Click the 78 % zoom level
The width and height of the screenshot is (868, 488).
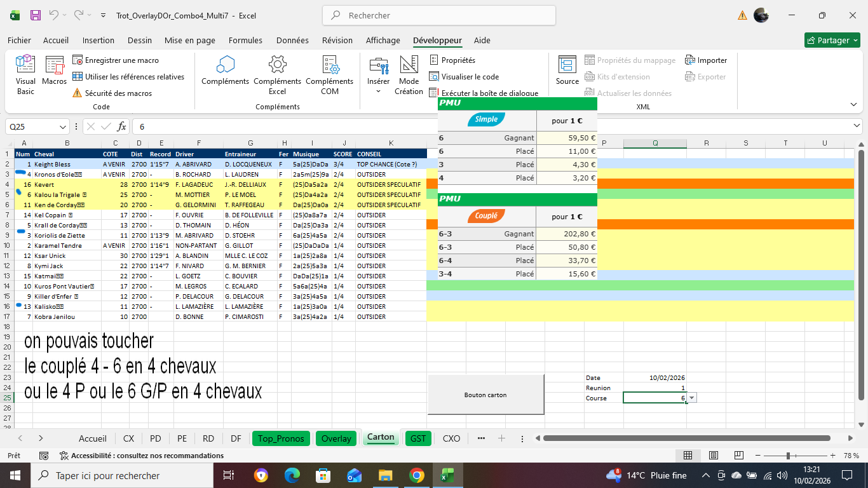pos(851,456)
